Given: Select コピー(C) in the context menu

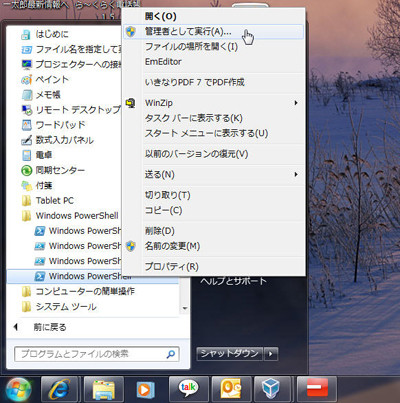Looking at the screenshot, I should tap(213, 211).
